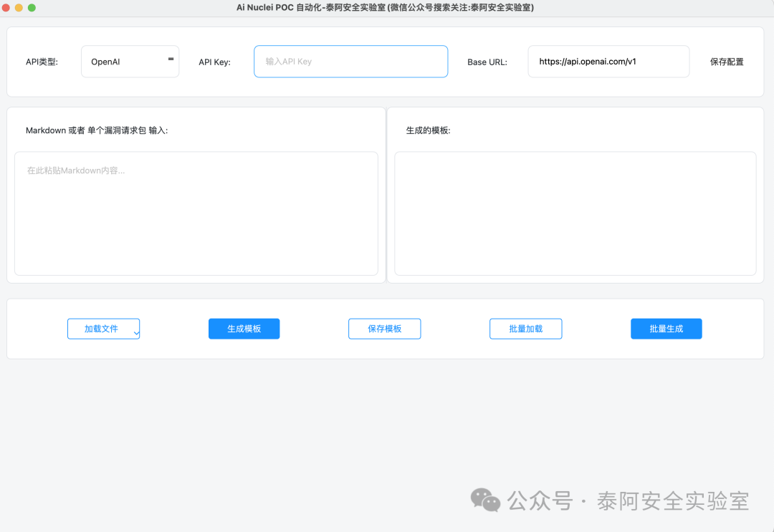The image size is (774, 532).
Task: Click the red close window button
Action: tap(6, 7)
